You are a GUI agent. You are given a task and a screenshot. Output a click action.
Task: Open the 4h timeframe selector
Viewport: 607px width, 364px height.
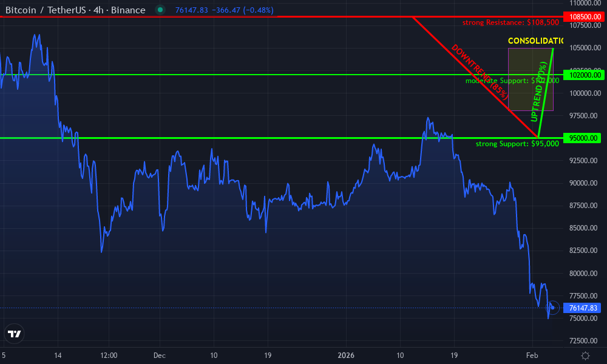(x=97, y=10)
